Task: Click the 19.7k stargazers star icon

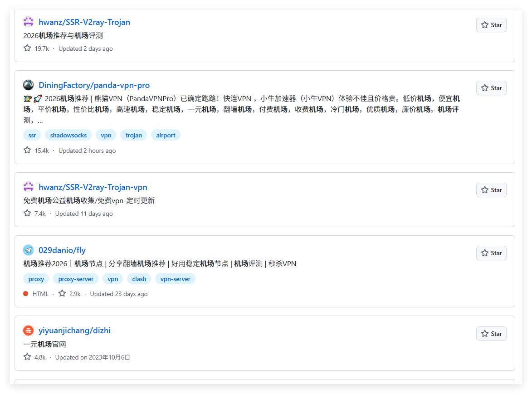Action: point(27,48)
